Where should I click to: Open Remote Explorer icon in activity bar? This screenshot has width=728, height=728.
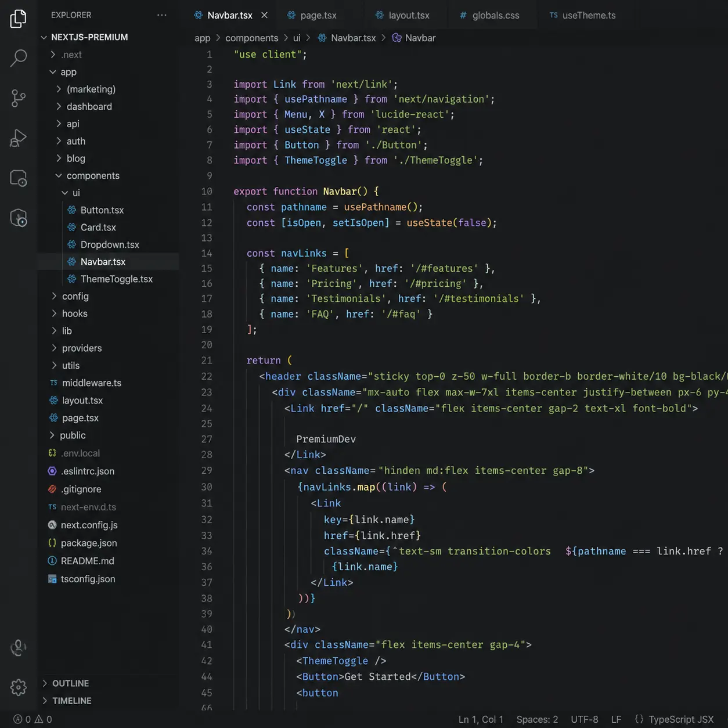[19, 178]
